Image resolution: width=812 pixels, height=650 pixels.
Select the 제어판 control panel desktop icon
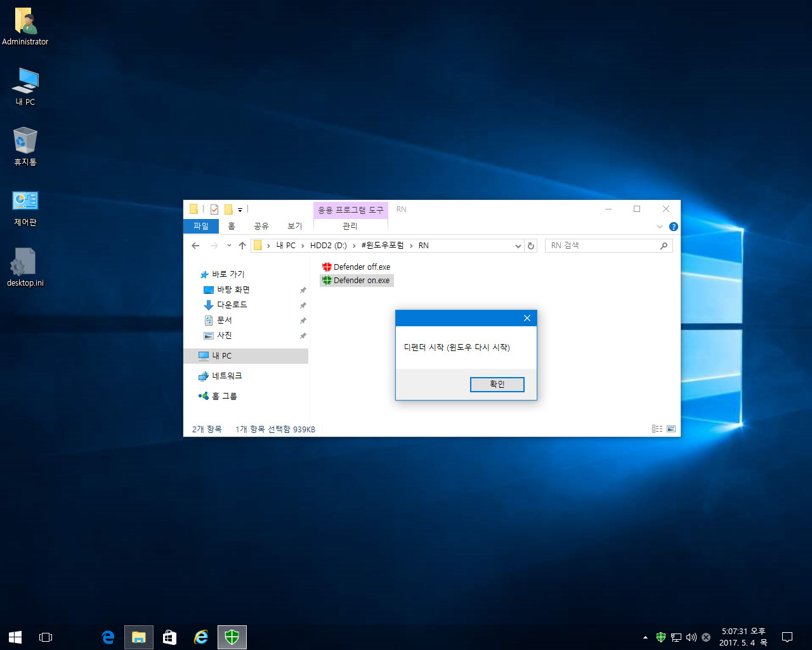tap(25, 208)
